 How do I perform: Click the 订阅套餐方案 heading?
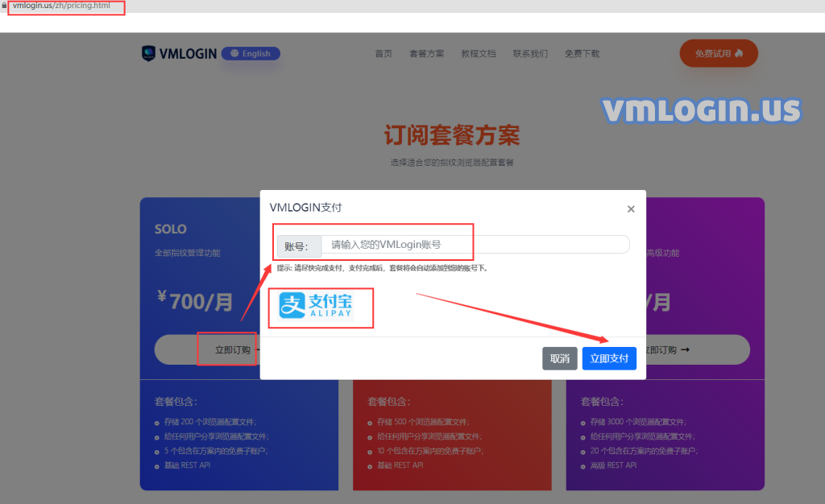click(x=452, y=135)
